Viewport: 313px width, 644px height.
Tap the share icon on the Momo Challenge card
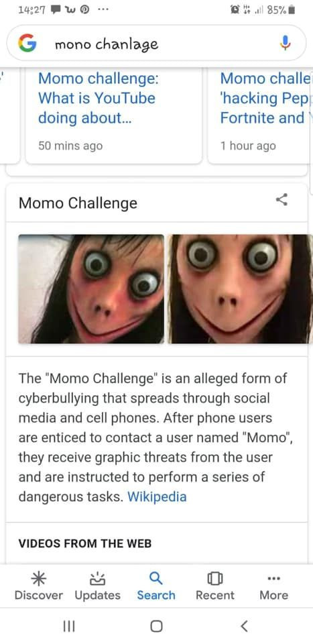point(281,200)
